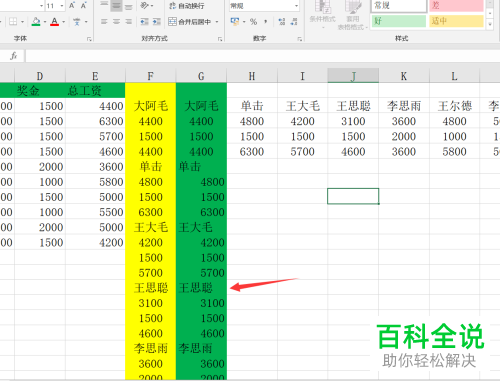The height and width of the screenshot is (381, 500).
Task: Select middle align icon
Action: click(x=116, y=5)
